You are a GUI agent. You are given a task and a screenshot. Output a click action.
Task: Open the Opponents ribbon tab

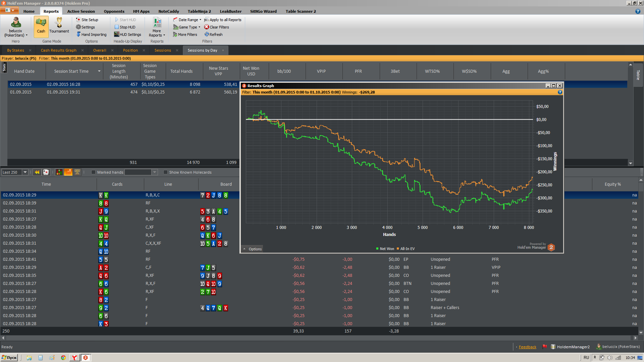(114, 11)
